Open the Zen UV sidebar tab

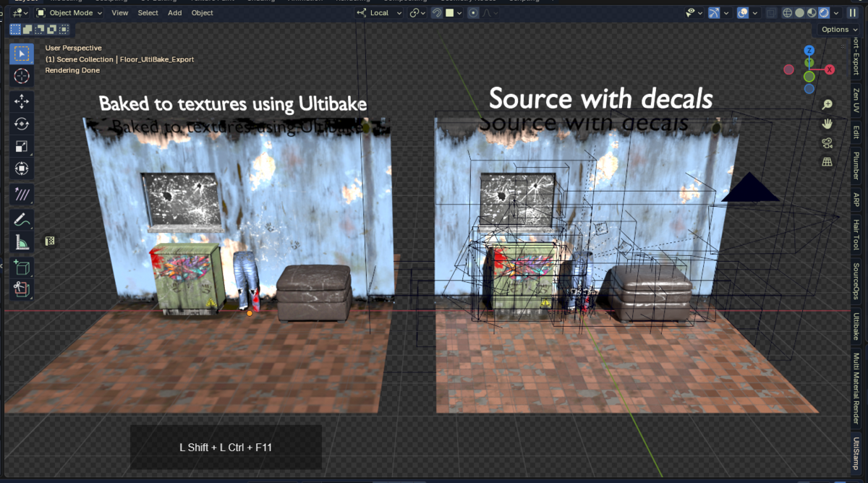pyautogui.click(x=857, y=101)
